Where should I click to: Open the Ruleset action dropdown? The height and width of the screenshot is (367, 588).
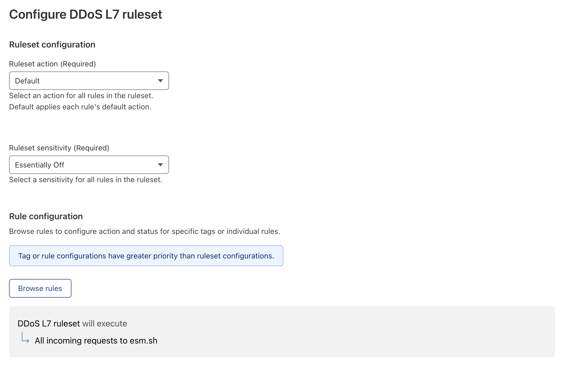(89, 81)
